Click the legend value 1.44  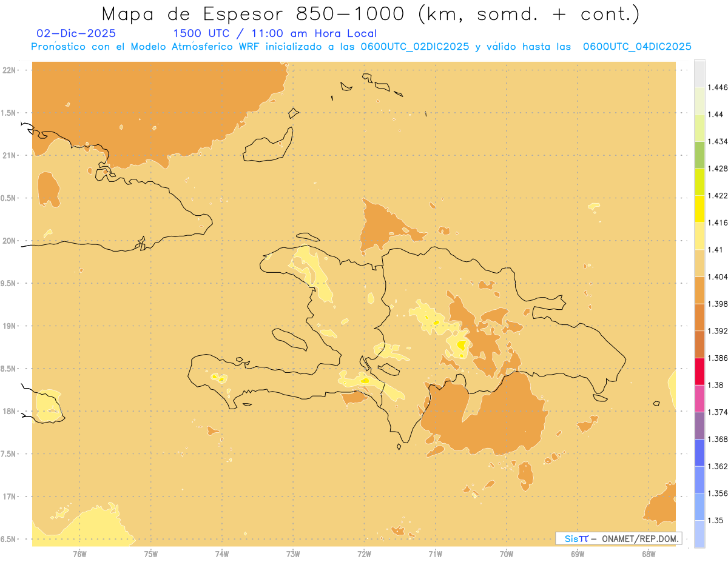tap(716, 115)
